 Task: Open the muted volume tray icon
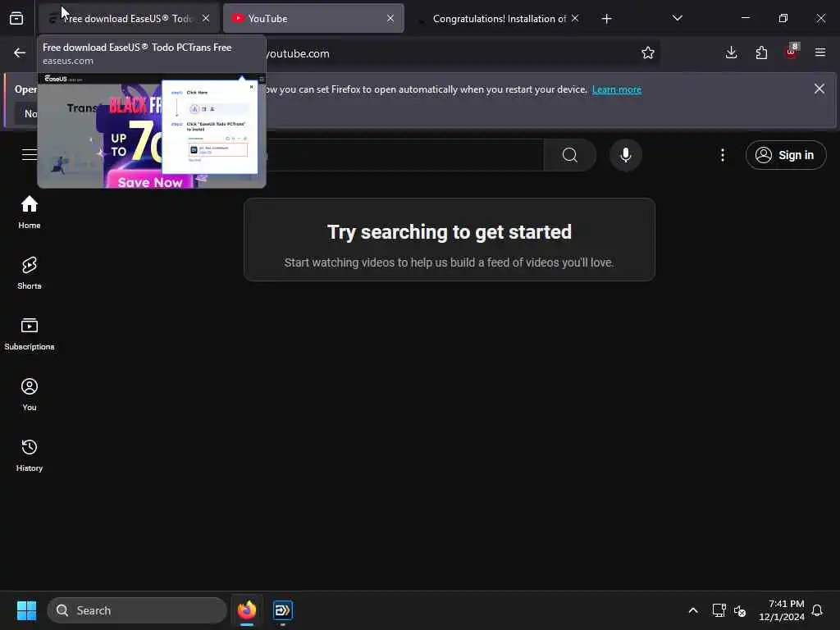click(x=740, y=610)
